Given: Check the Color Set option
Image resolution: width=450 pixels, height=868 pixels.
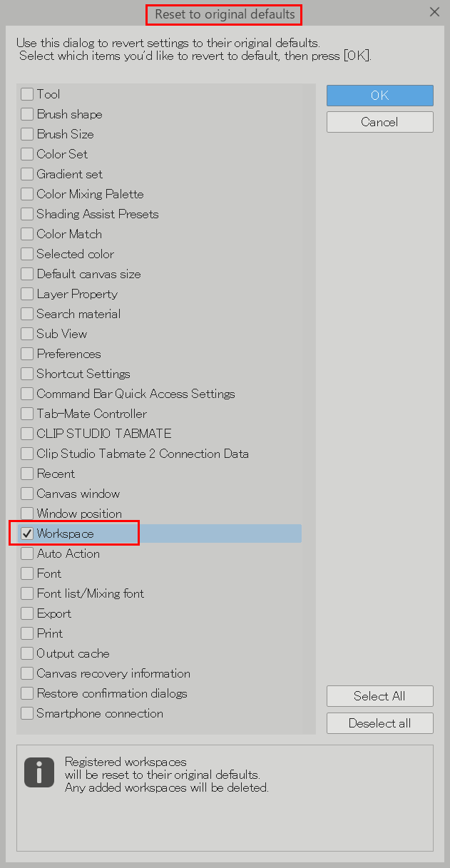Looking at the screenshot, I should click(x=26, y=154).
